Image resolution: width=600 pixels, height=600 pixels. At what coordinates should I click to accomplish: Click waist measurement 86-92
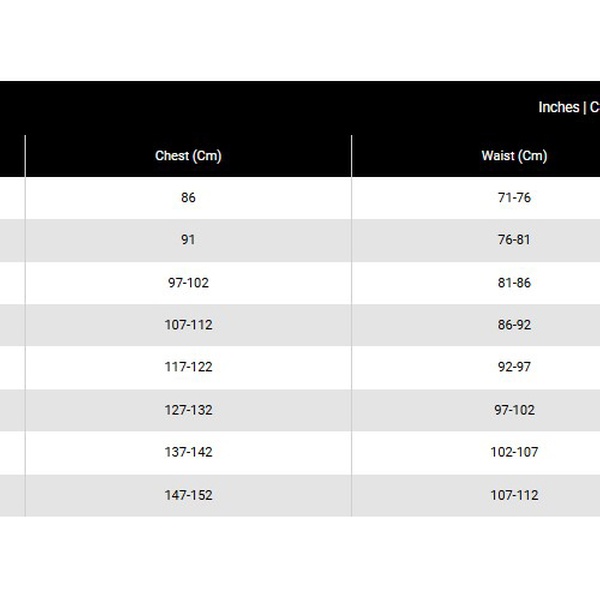514,325
